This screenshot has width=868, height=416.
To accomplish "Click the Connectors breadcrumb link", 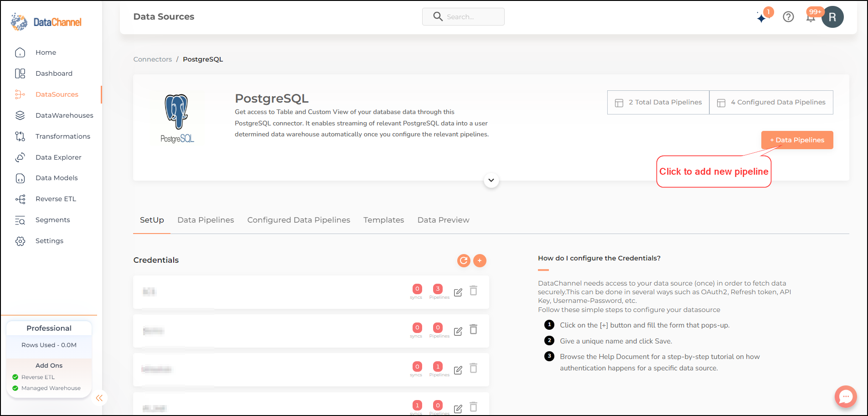I will point(153,59).
